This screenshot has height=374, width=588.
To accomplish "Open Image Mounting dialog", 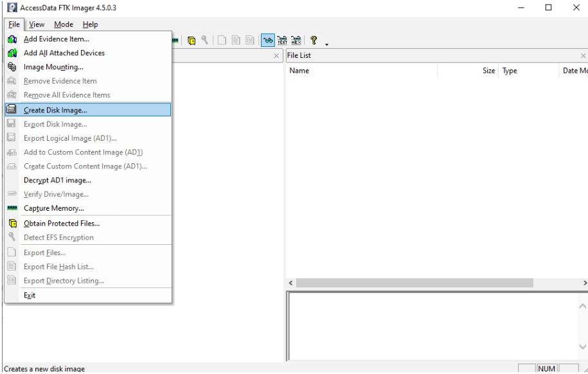I will pyautogui.click(x=88, y=67).
